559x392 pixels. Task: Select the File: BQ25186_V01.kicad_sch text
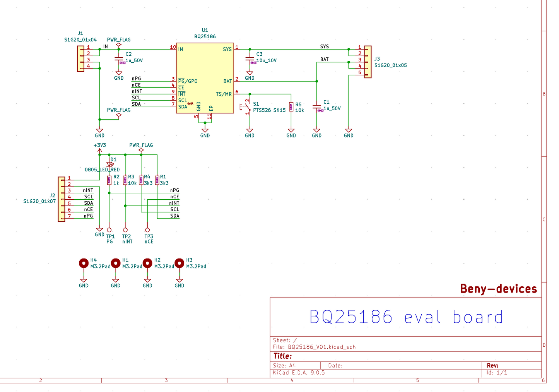314,347
